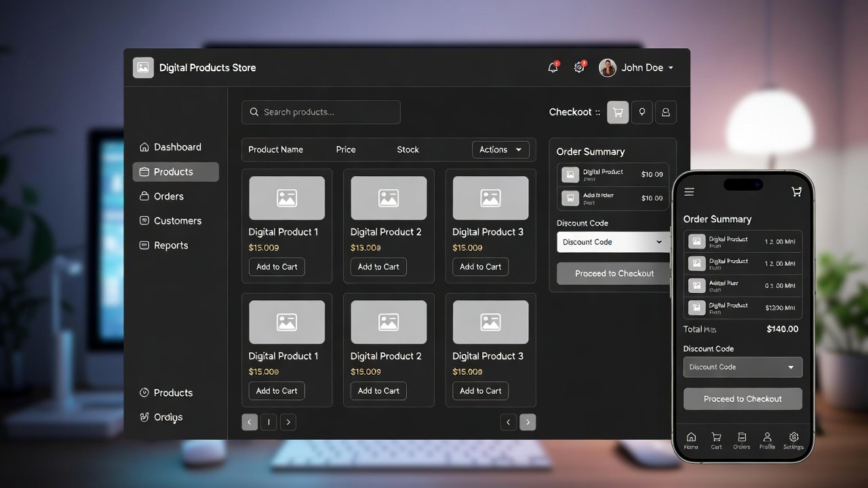
Task: Click the shopping cart icon beside Checkout
Action: tap(617, 113)
